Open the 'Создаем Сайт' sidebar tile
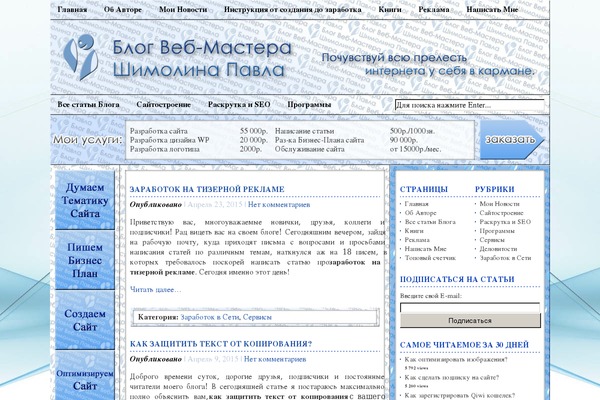 pyautogui.click(x=85, y=320)
